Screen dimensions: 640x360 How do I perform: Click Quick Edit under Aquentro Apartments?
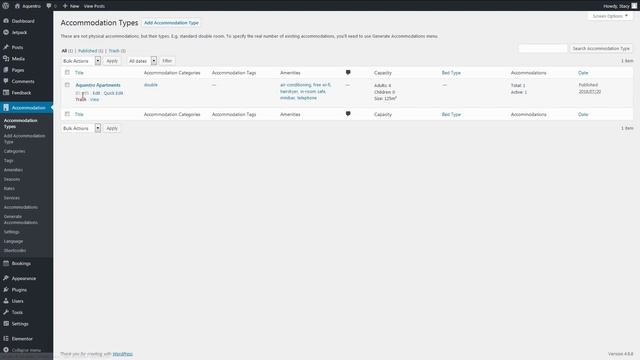coord(113,93)
